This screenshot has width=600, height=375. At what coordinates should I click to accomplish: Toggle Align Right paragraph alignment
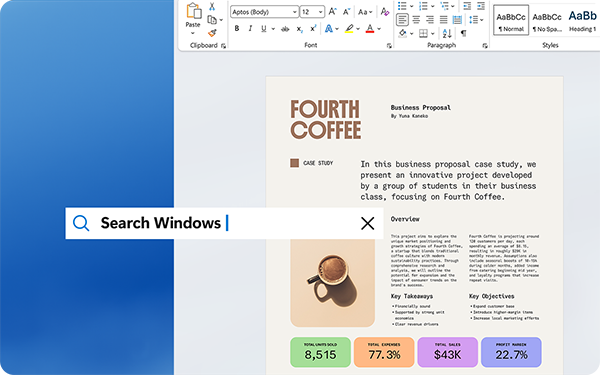430,20
